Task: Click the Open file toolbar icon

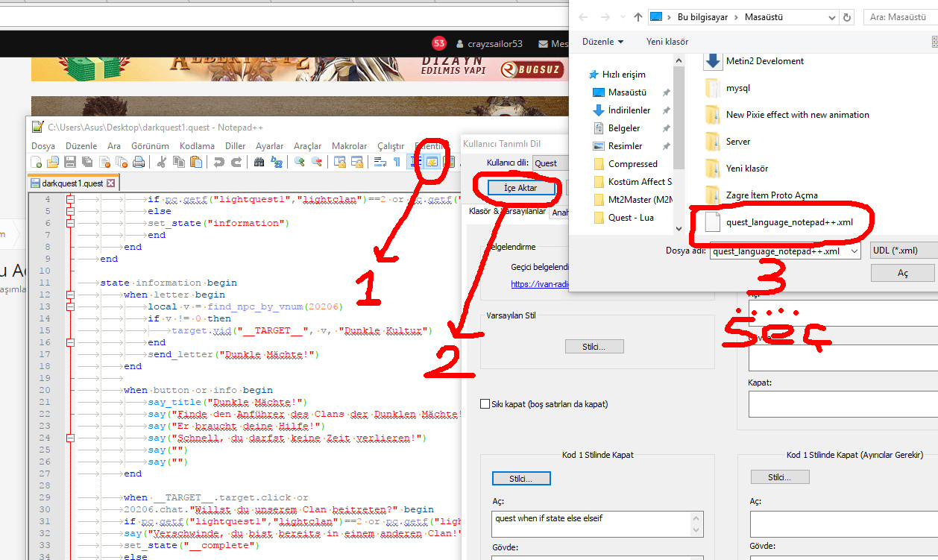Action: pyautogui.click(x=53, y=162)
